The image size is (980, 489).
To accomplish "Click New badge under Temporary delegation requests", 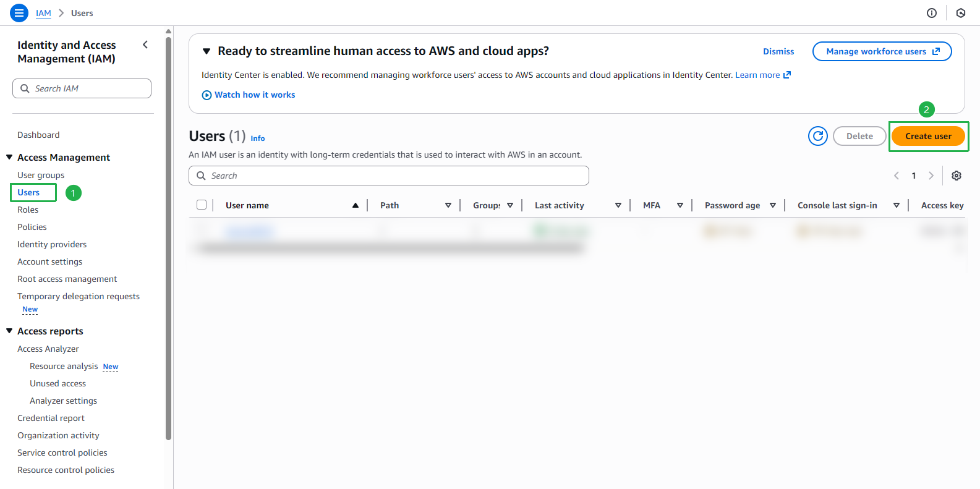I will (30, 309).
